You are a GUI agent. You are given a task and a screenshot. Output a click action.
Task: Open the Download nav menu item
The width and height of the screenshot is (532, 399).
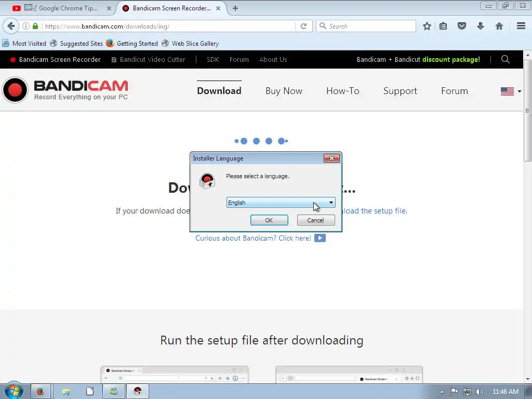coord(219,91)
